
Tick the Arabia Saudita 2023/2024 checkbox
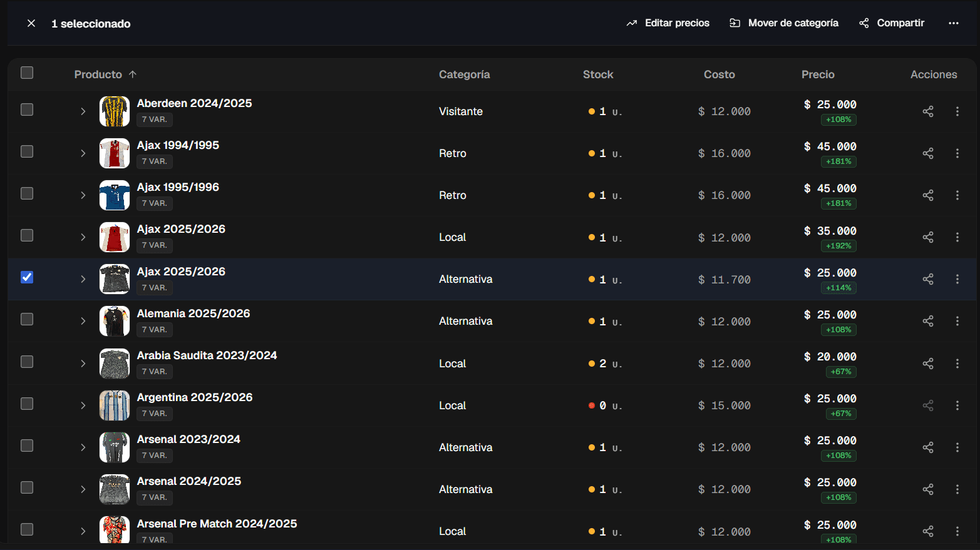27,362
